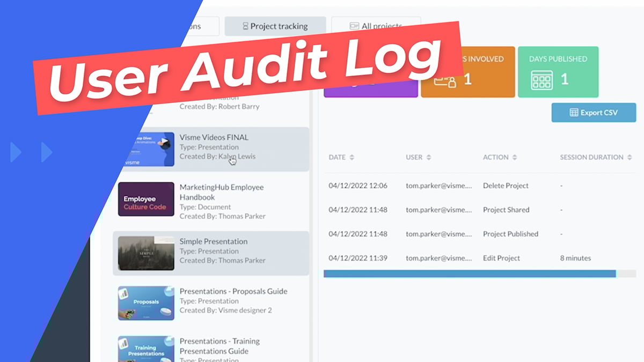Select Presentations - Proposals Guide title
Screen dimensions: 644x362
(233, 291)
